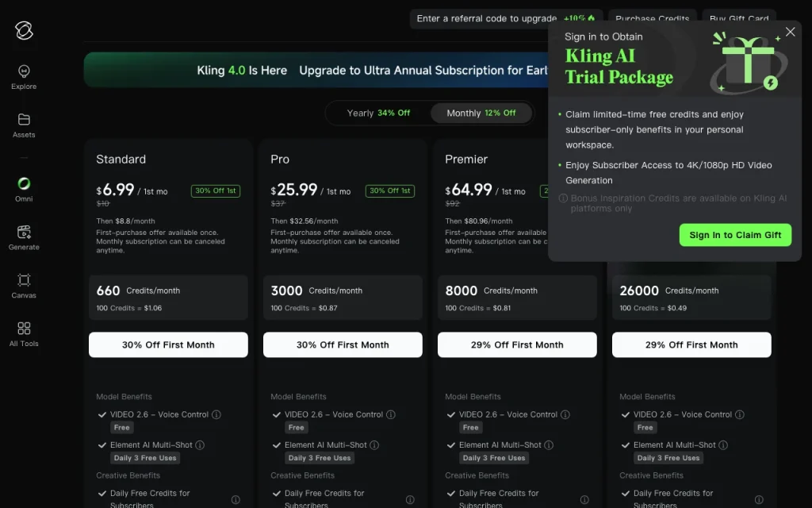Select the Omni tool in sidebar

(24, 189)
